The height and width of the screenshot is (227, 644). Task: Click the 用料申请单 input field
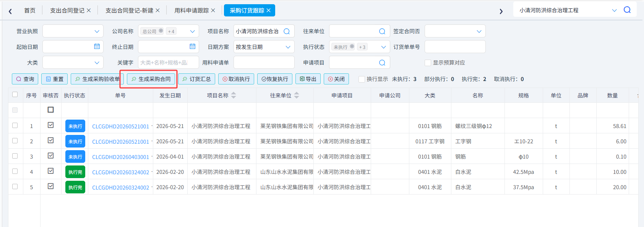[264, 62]
